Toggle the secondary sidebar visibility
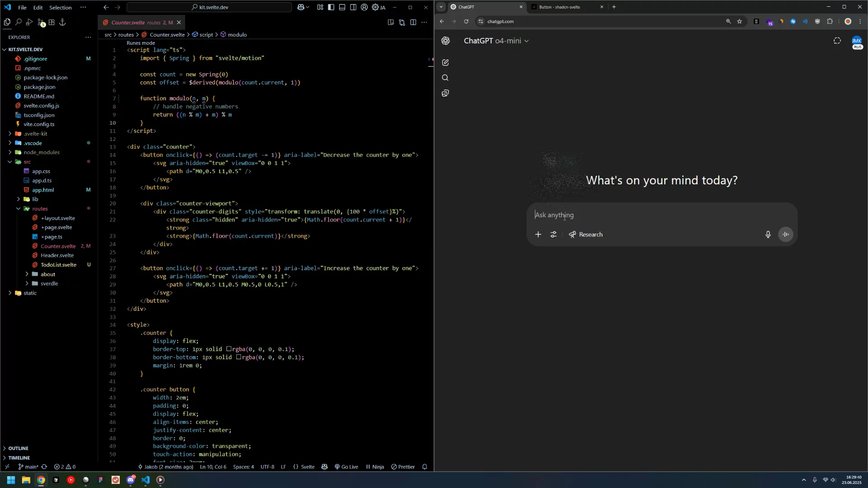 pos(354,7)
